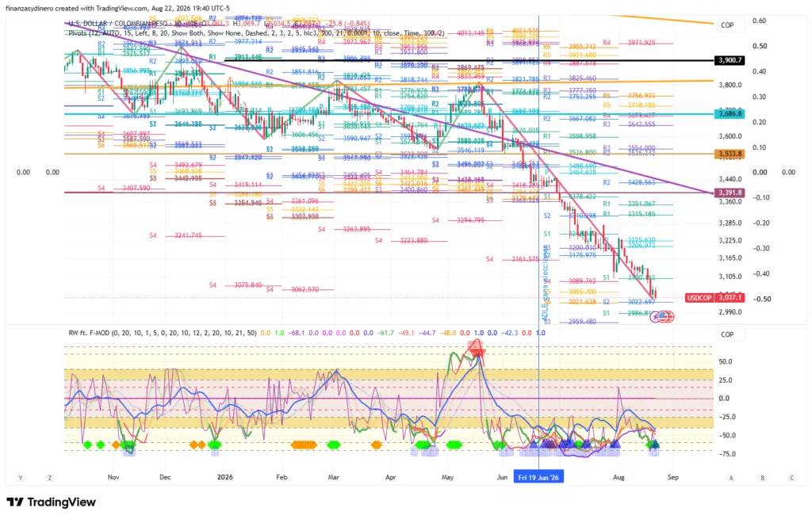Click the 2,990.0 price axis value

point(730,312)
